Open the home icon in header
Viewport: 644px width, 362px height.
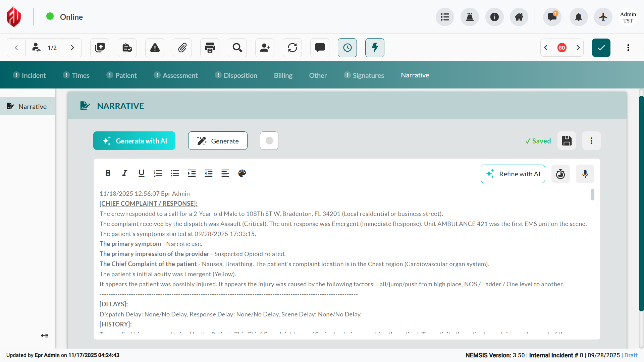tap(519, 17)
